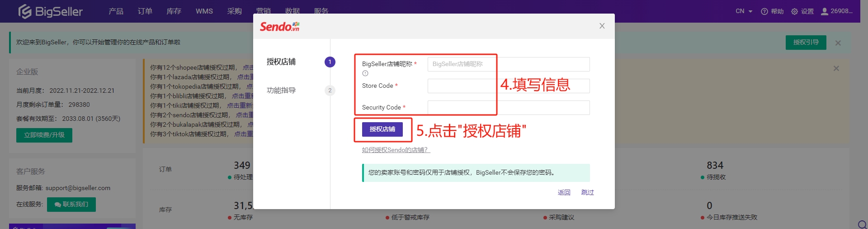This screenshot has height=229, width=868.
Task: Click the lazada店铺授权过期 re-authorize link
Action: coord(245,77)
